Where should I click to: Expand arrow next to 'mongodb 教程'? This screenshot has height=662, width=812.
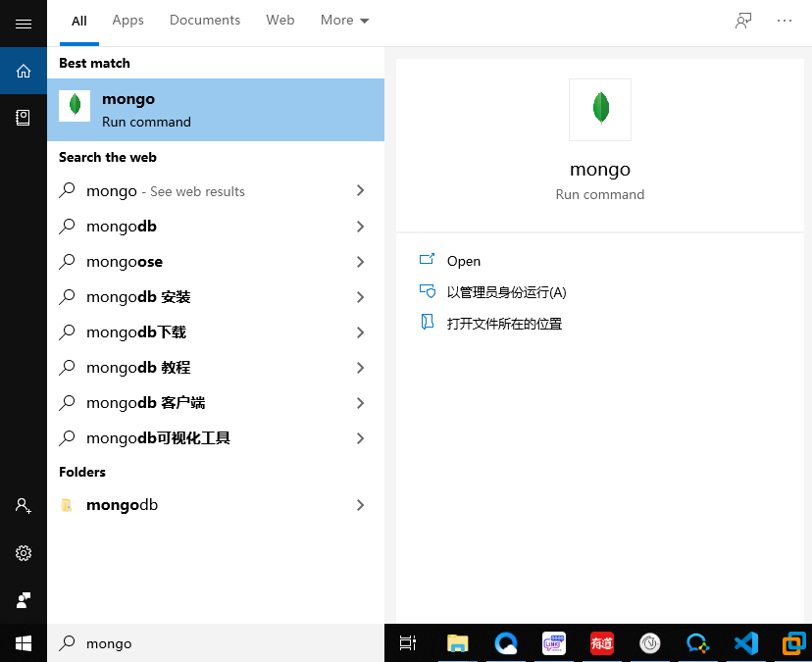[361, 368]
